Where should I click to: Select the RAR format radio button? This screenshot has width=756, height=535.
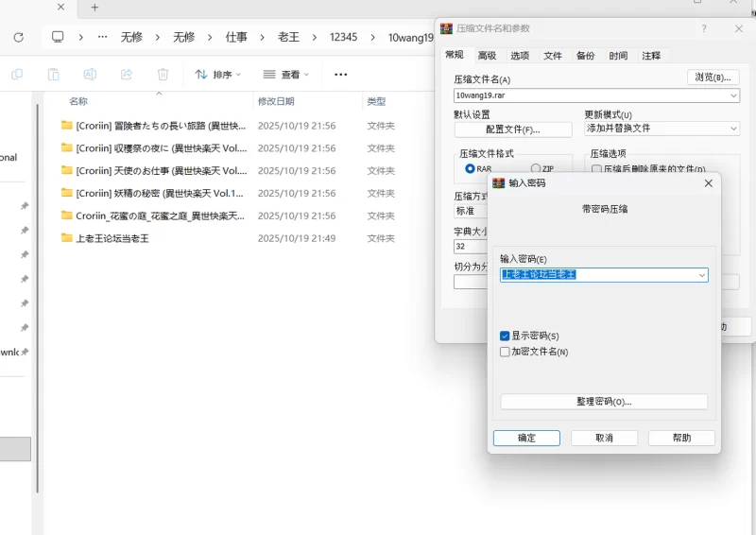tap(470, 168)
